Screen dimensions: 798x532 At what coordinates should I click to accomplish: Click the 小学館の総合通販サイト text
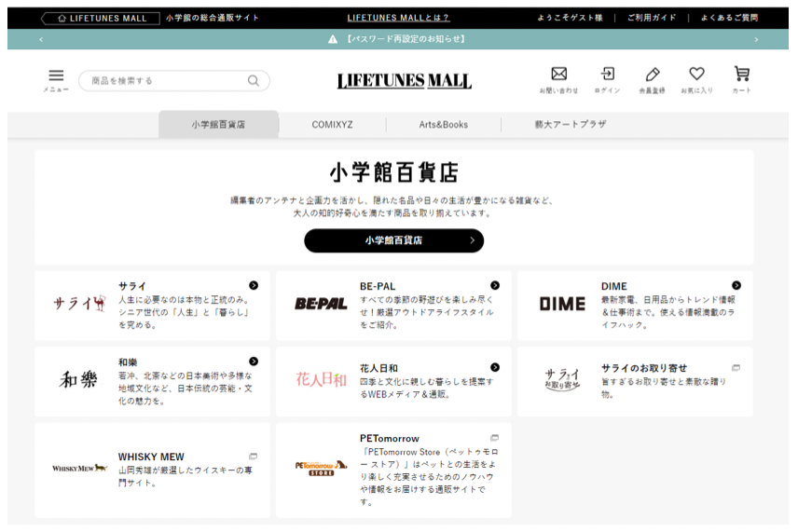coord(212,18)
